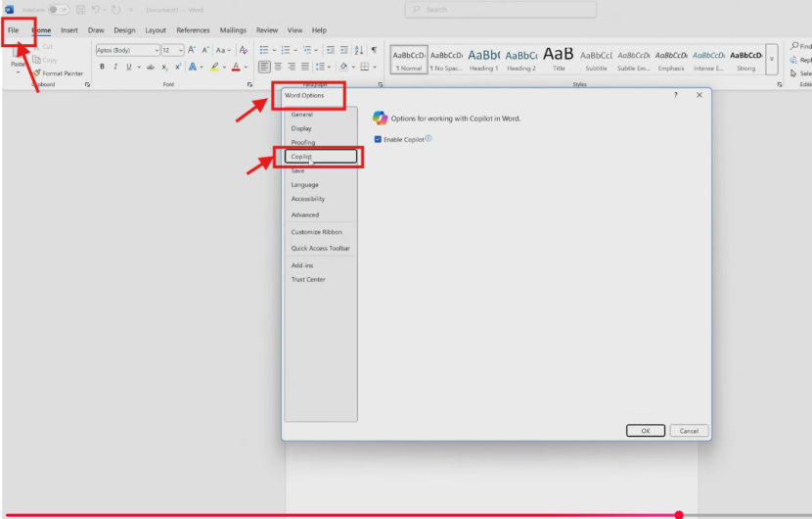Underline the selected text
Screen dimensions: 812x519
129,67
